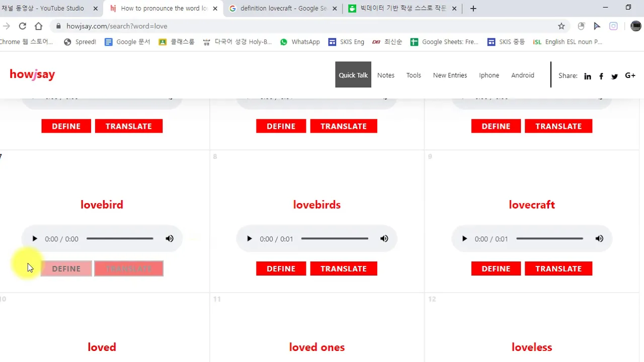644x362 pixels.
Task: Open the Tools menu item
Action: point(414,75)
